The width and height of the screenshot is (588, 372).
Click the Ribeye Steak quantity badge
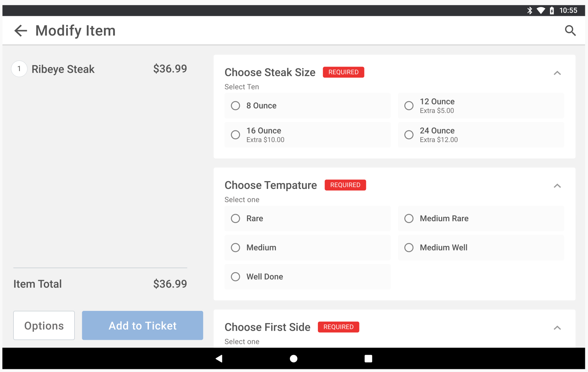tap(19, 68)
